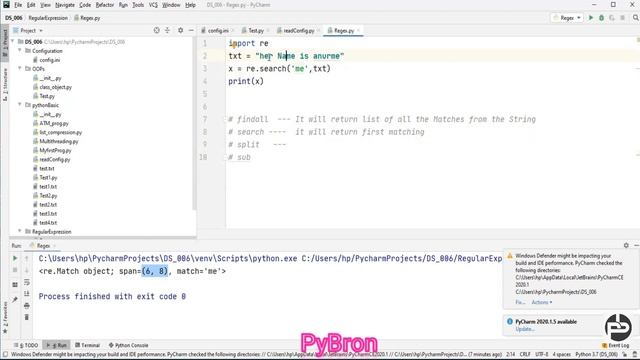
Task: Click UTF-8 encoding in status bar
Action: click(541, 355)
